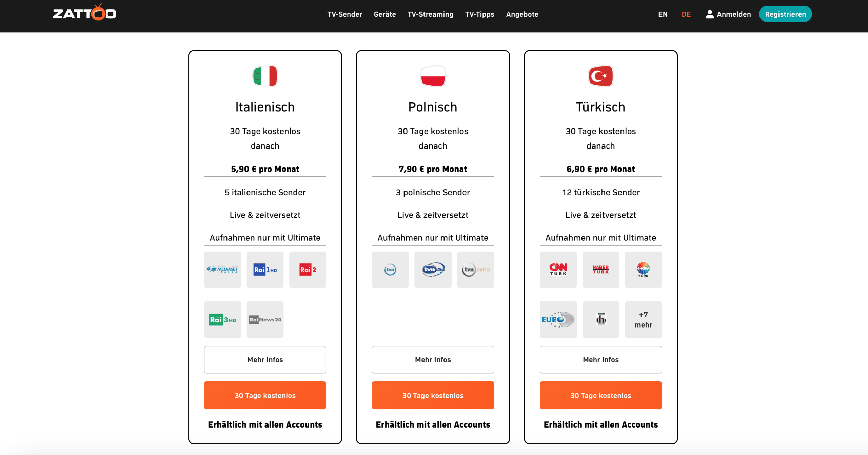Image resolution: width=868 pixels, height=455 pixels.
Task: Click the Polish flag icon
Action: 433,76
